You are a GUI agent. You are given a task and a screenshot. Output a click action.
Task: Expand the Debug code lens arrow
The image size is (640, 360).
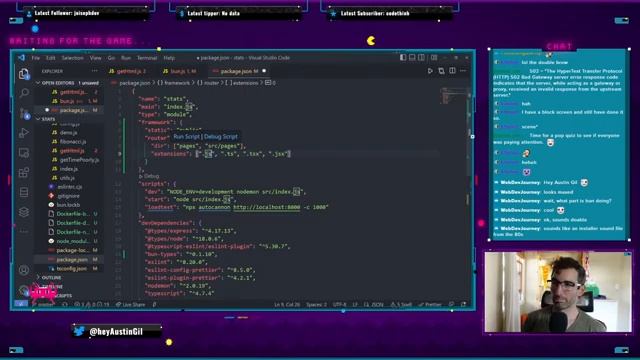[141, 176]
